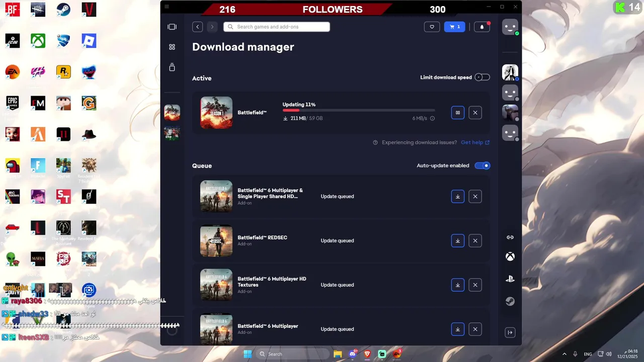Open third friend avatar with photo
The width and height of the screenshot is (644, 362).
pyautogui.click(x=510, y=113)
